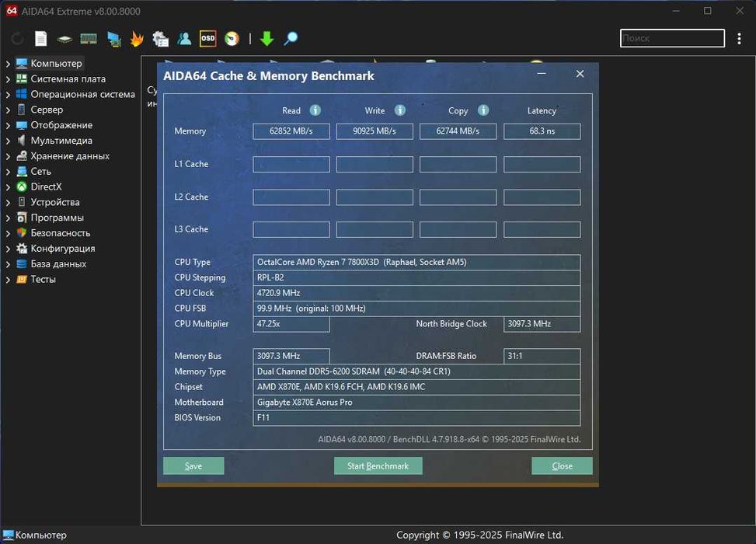Click the Memory Write value 90925 MB/s
Image resolution: width=756 pixels, height=544 pixels.
click(375, 131)
